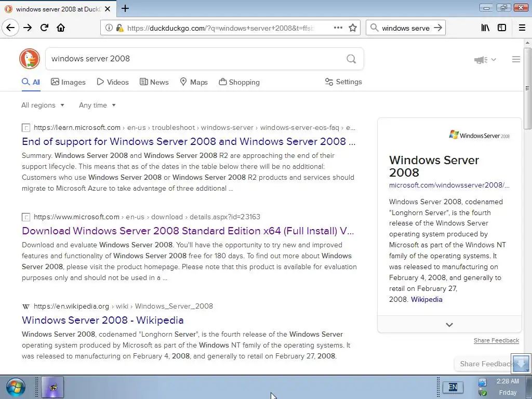Switch to the Maps tab
Image resolution: width=532 pixels, height=399 pixels.
[x=194, y=82]
